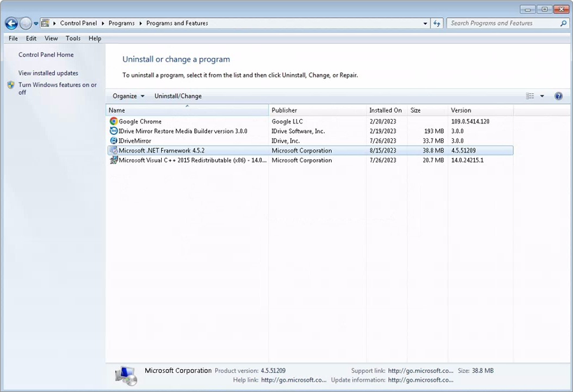Minimize the Programs and Features window

(528, 9)
